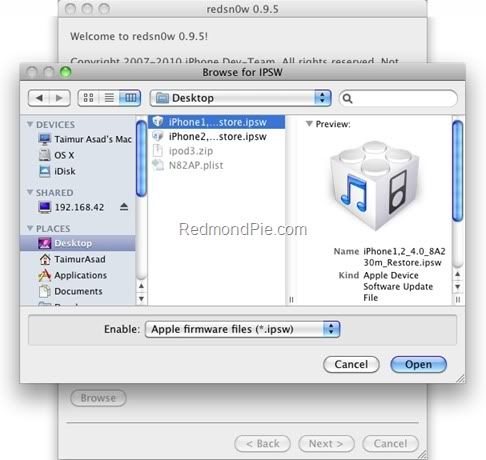486x460 pixels.
Task: Open the Enable file type dropdown
Action: click(x=243, y=329)
